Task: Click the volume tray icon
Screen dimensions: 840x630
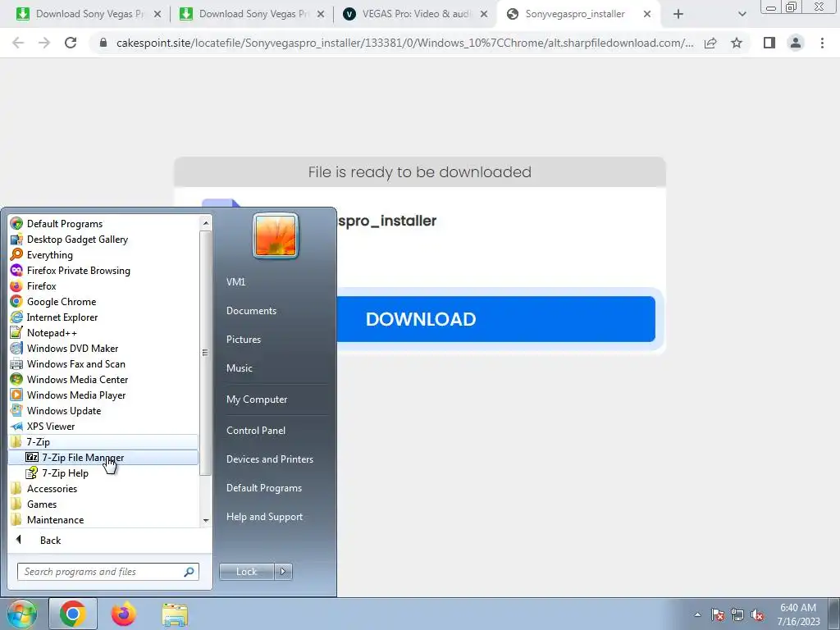Action: (x=757, y=614)
